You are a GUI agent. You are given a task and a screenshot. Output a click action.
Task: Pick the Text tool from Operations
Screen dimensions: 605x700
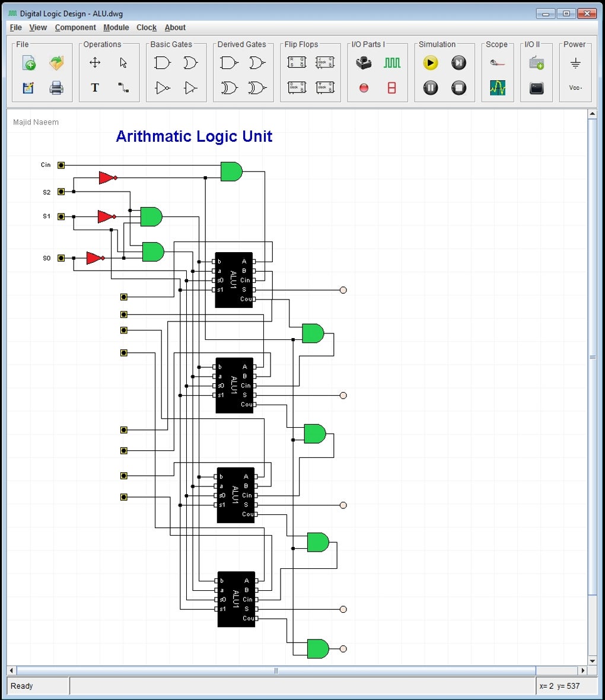click(94, 88)
